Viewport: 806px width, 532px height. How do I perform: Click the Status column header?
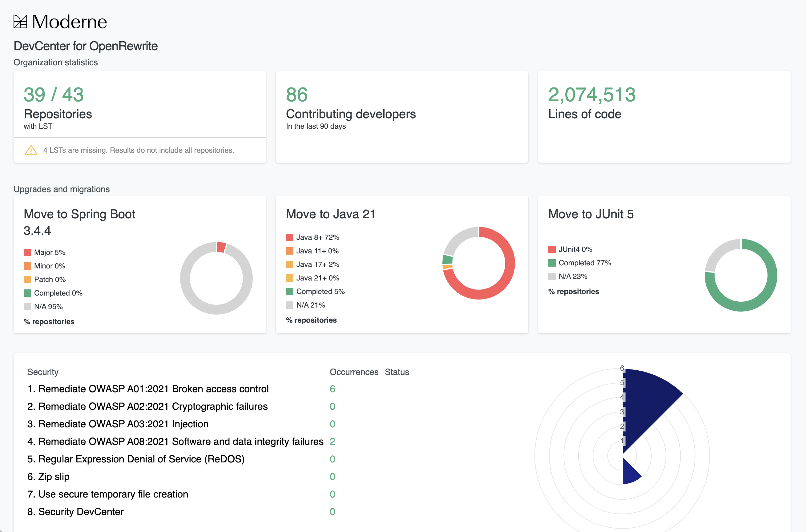click(x=397, y=372)
